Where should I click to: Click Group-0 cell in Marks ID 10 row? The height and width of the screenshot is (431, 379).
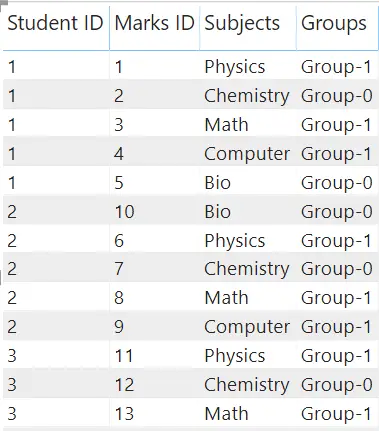click(x=336, y=212)
